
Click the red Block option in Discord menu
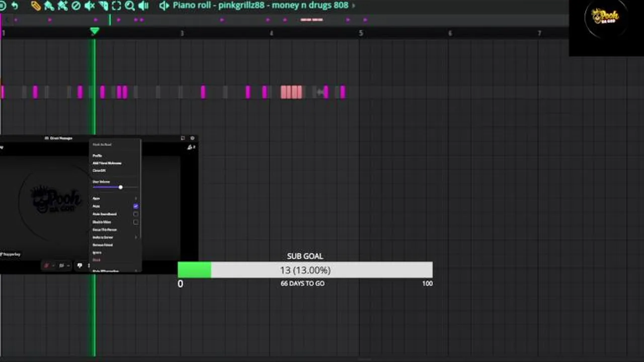[x=96, y=260]
